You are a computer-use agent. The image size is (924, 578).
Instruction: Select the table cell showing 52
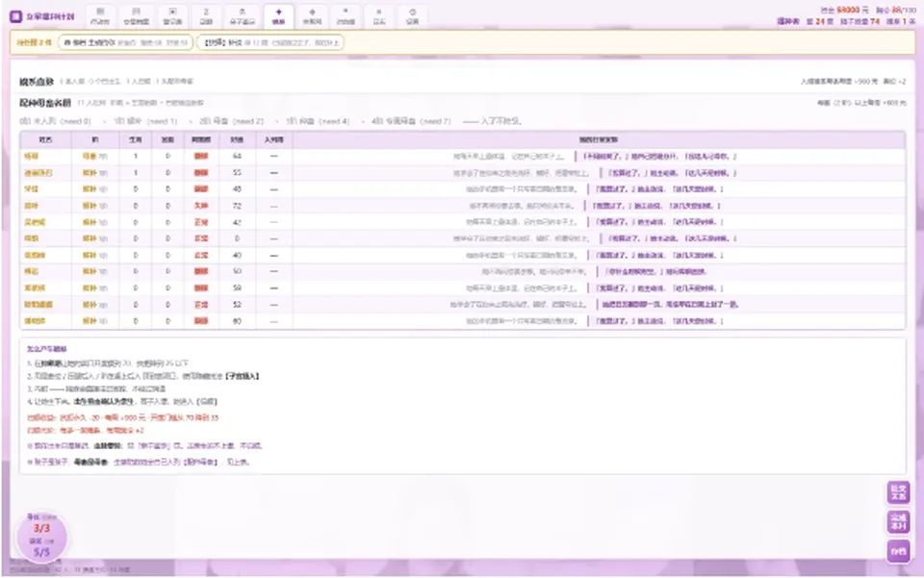237,305
